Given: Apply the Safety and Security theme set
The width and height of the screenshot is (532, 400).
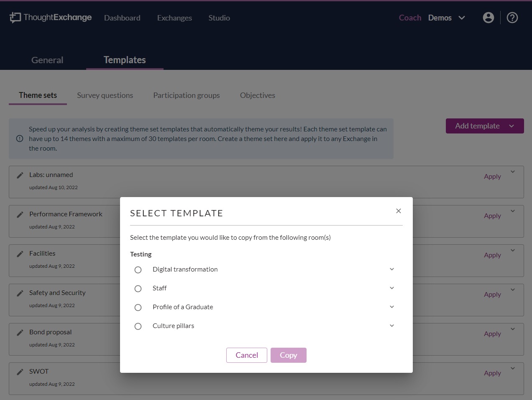Looking at the screenshot, I should [x=492, y=295].
